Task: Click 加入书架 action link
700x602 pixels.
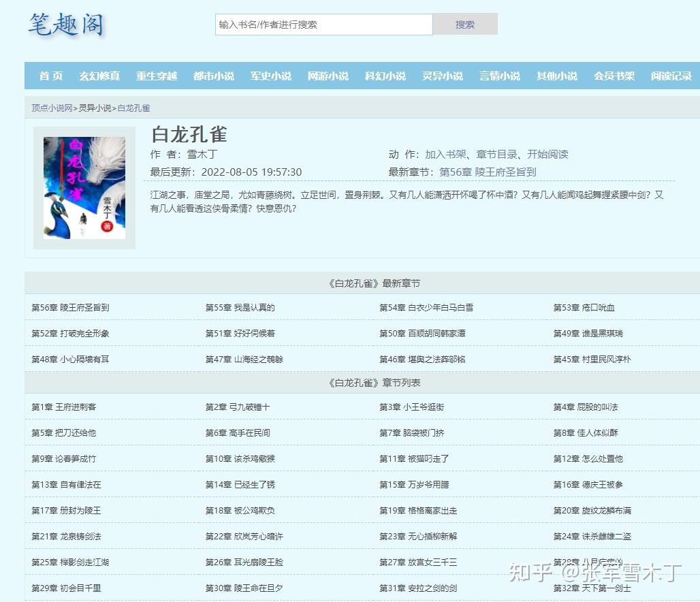Action: (445, 155)
